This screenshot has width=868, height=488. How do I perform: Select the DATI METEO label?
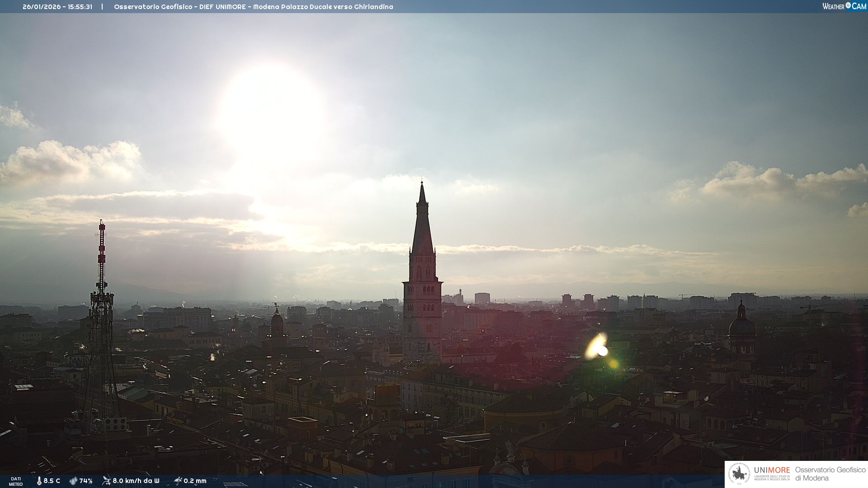pyautogui.click(x=16, y=481)
